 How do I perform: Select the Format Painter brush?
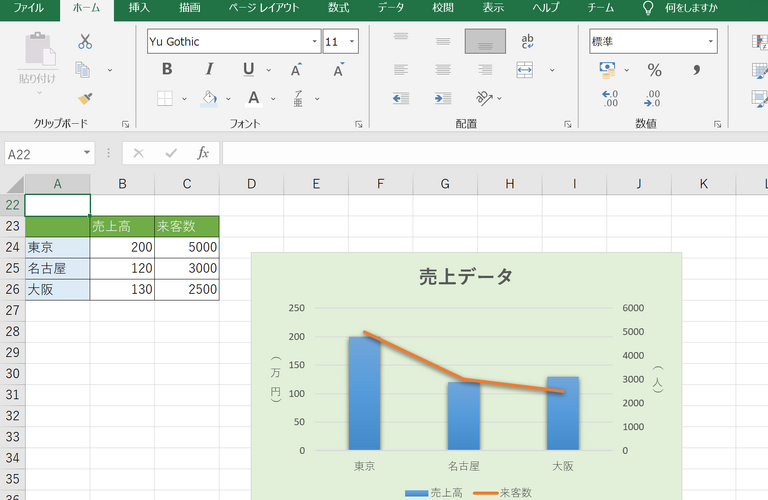click(85, 98)
